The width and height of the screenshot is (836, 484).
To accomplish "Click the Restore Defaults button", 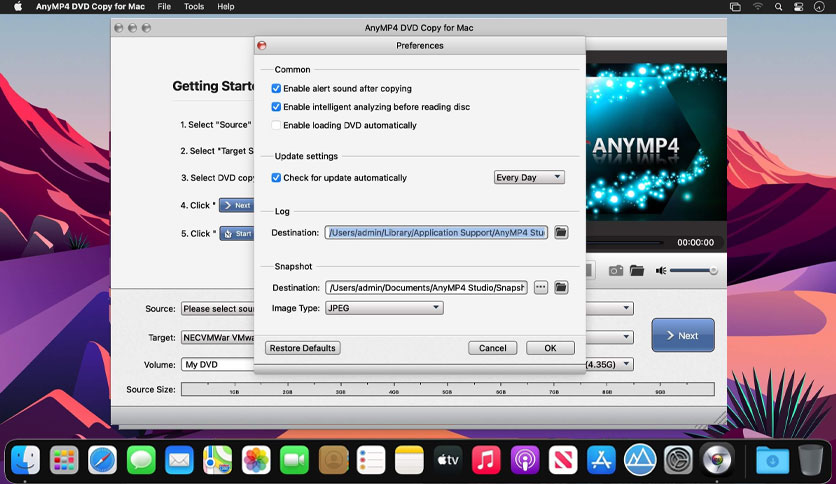I will coord(302,348).
